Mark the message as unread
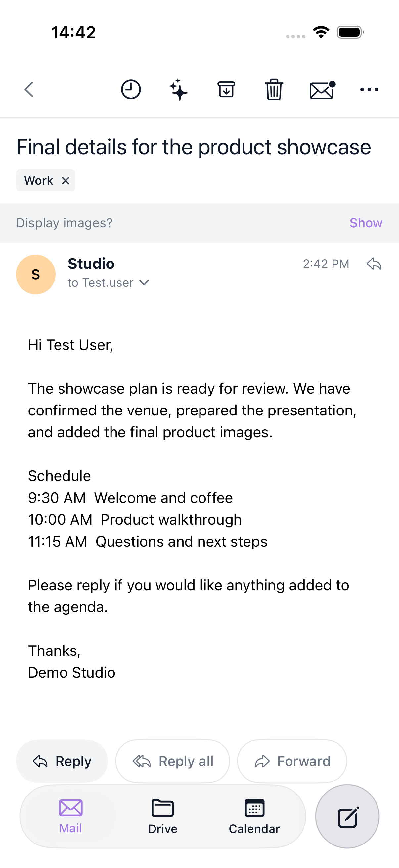Image resolution: width=399 pixels, height=868 pixels. [322, 90]
